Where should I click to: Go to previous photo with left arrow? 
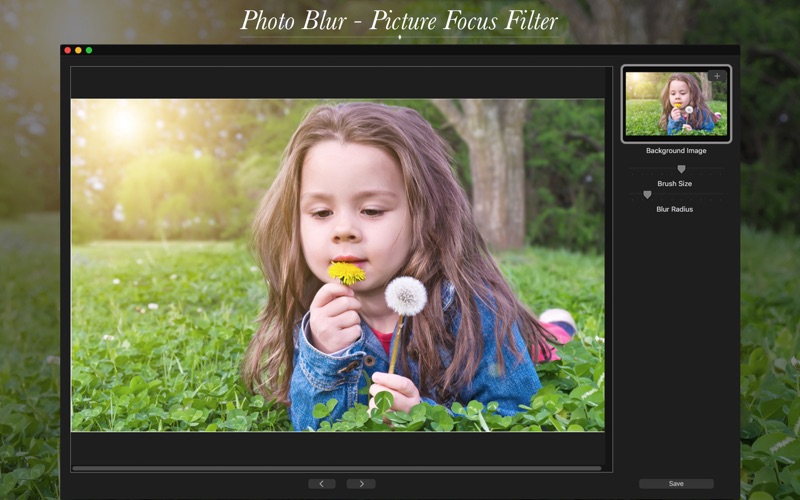point(321,484)
